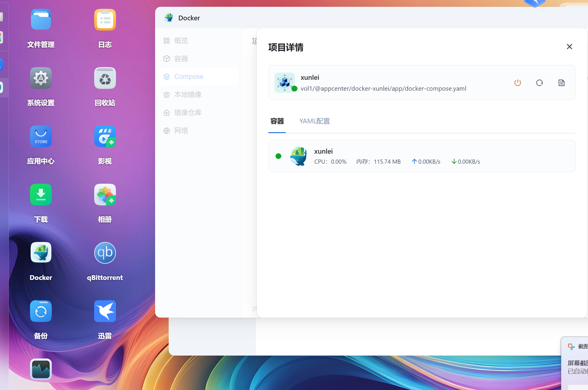Select the xunlei container row name
The width and height of the screenshot is (588, 390).
[323, 151]
